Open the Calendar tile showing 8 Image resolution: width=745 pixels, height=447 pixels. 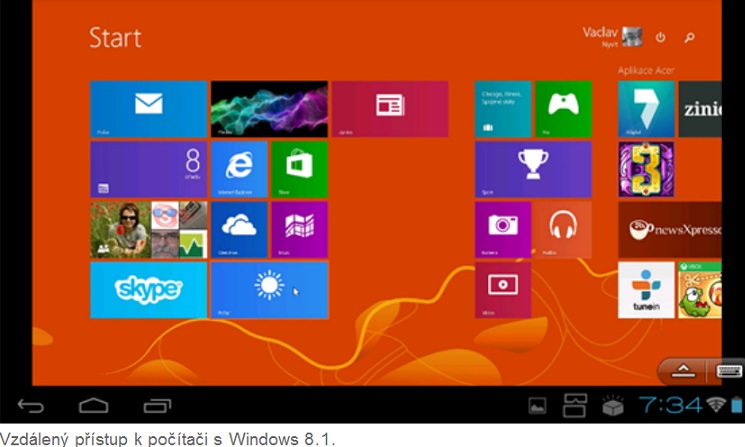[149, 169]
